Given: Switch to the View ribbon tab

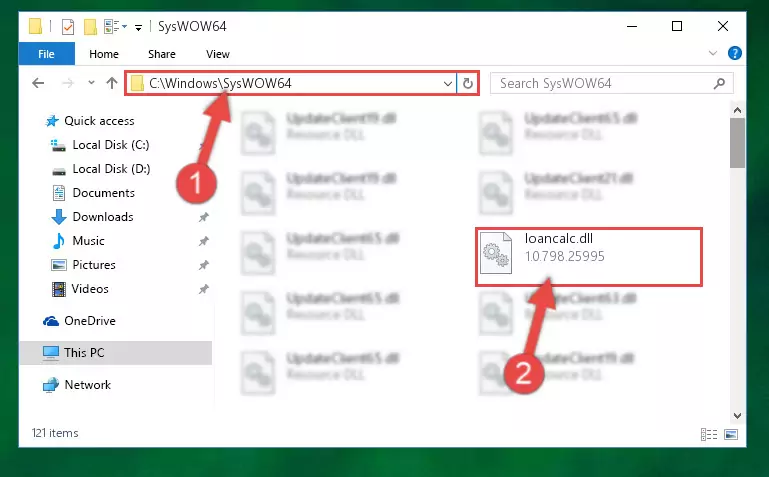Looking at the screenshot, I should pos(218,54).
